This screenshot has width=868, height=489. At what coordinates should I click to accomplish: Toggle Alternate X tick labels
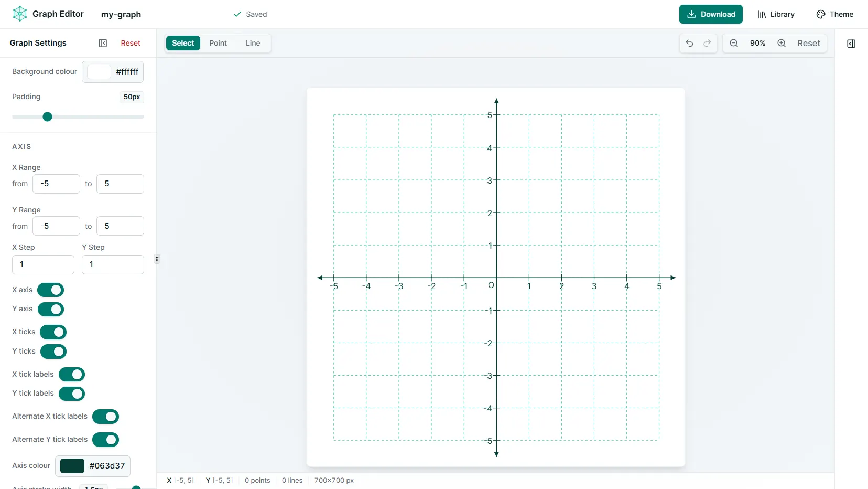click(106, 417)
